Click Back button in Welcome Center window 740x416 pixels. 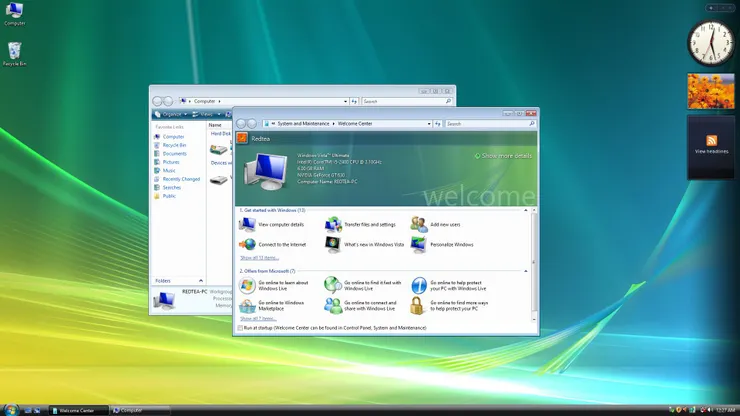241,124
